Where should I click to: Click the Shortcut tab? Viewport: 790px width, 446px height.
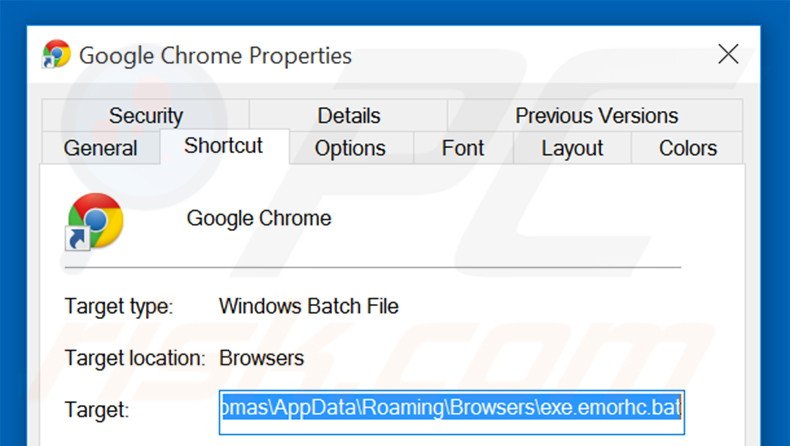click(x=224, y=146)
